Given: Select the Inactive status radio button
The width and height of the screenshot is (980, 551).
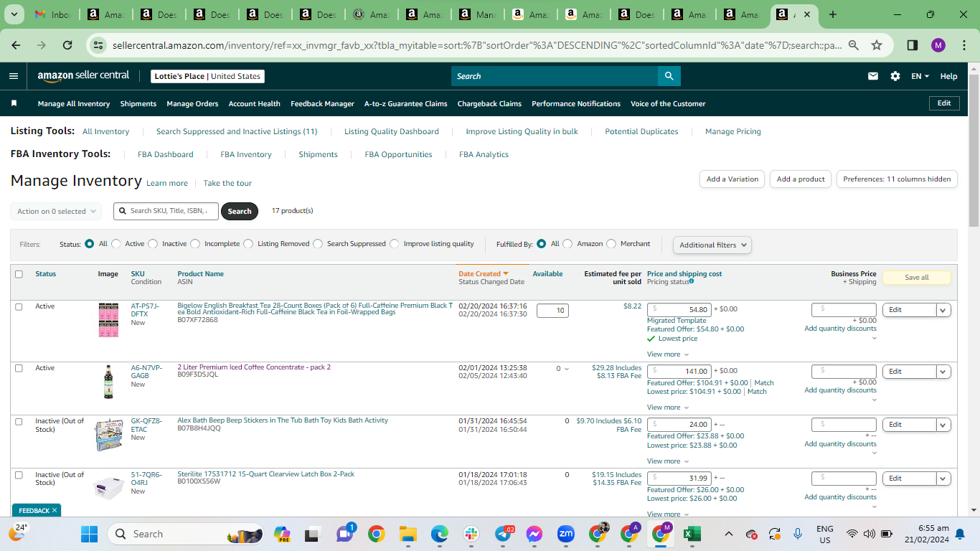Looking at the screenshot, I should point(153,244).
